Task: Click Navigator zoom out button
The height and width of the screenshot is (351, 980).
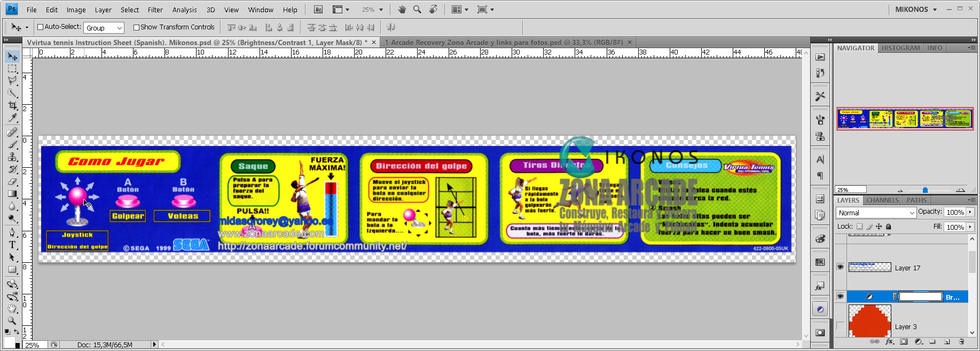Action: click(900, 190)
